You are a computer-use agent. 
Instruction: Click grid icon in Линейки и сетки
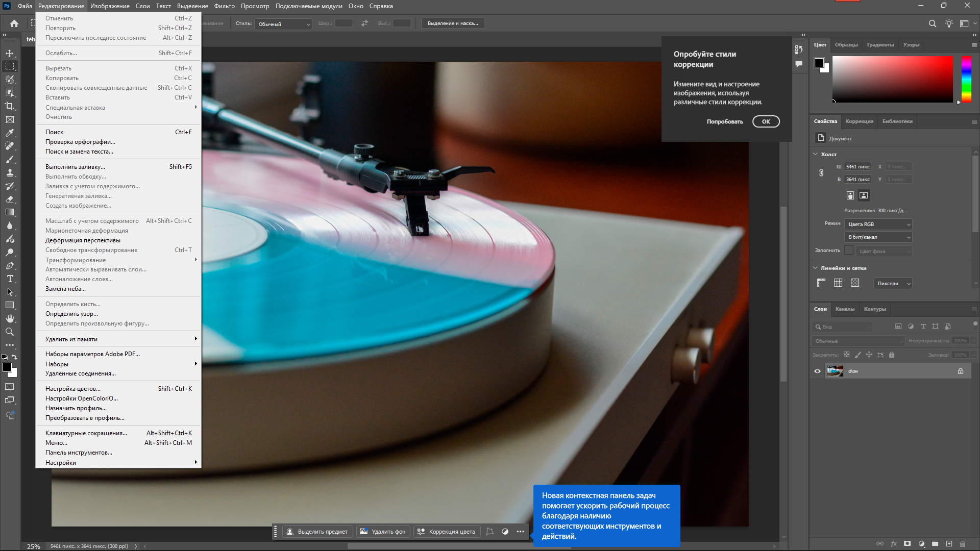838,283
